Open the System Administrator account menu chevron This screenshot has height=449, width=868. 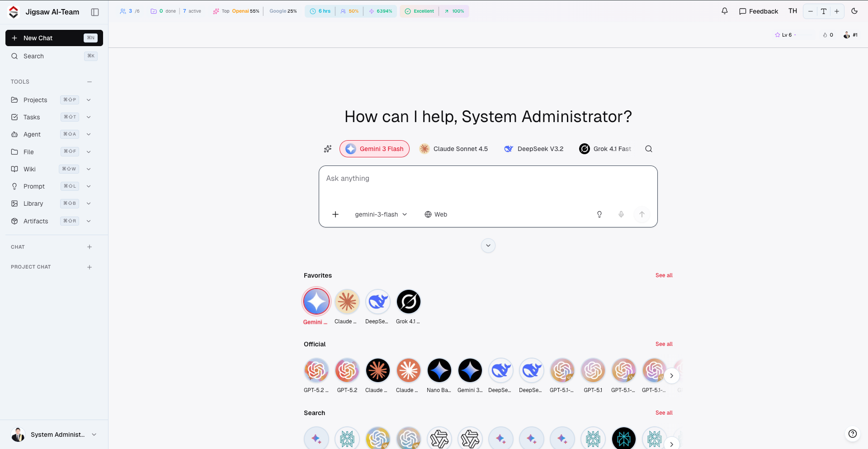coord(94,435)
